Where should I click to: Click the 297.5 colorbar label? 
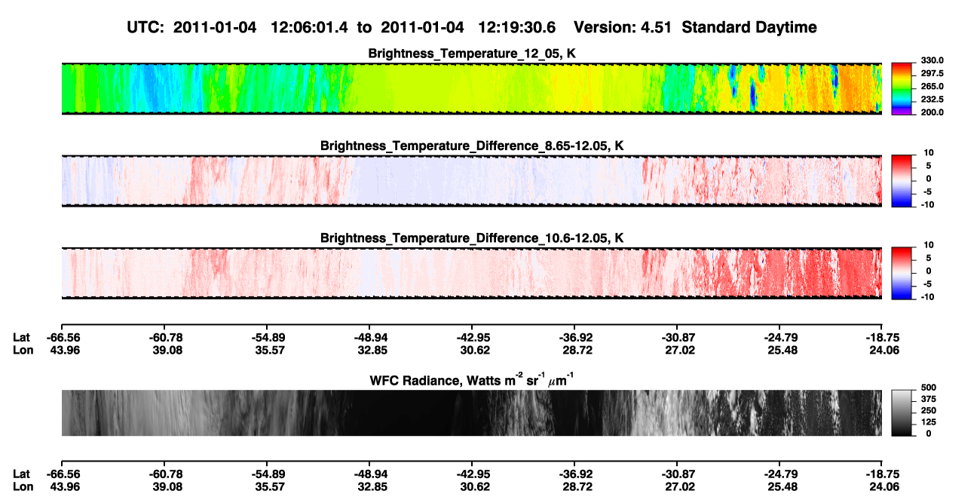pyautogui.click(x=932, y=74)
